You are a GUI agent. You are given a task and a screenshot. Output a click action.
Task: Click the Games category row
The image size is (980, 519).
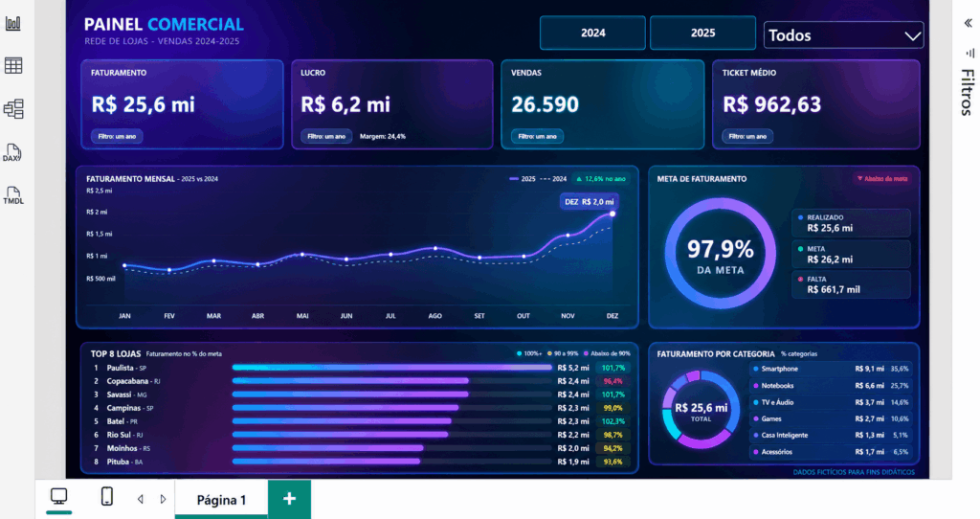pos(831,419)
